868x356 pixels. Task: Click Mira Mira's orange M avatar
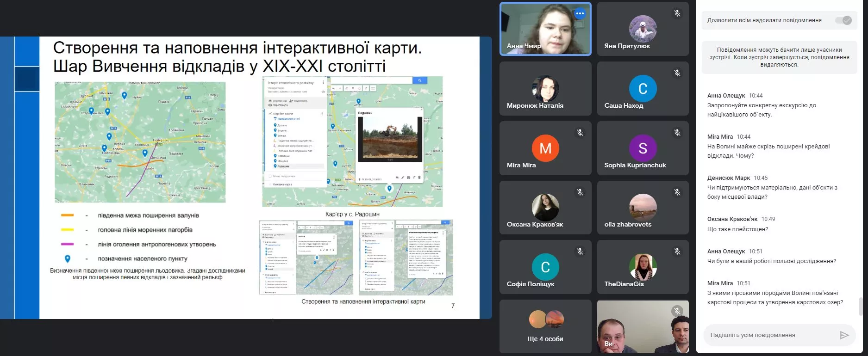545,148
